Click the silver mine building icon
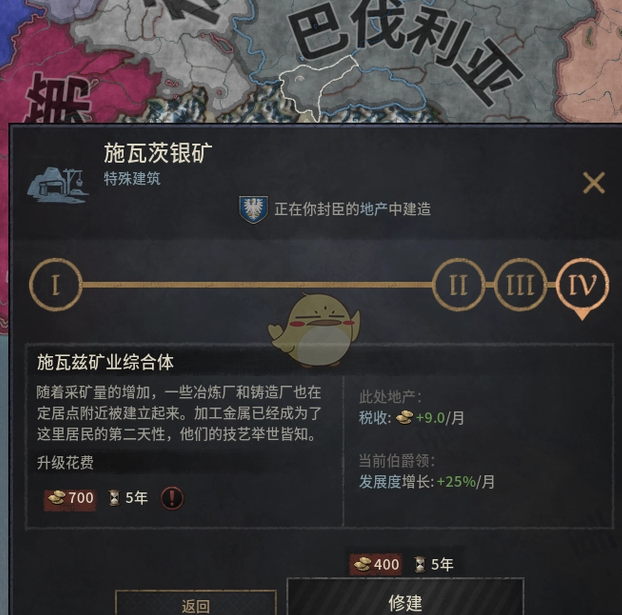The height and width of the screenshot is (615, 622). pos(58,185)
